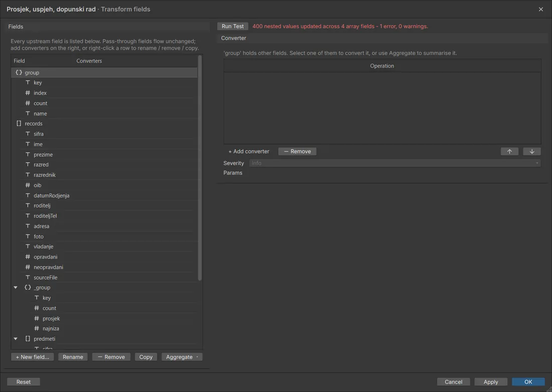This screenshot has width=552, height=392.
Task: Select the 'neopravdani' field row
Action: click(104, 267)
